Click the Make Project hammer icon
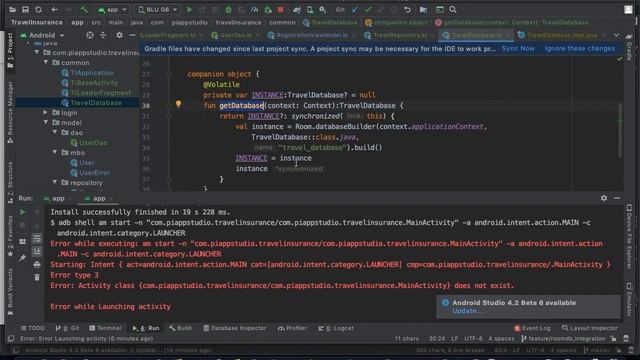 pos(84,9)
